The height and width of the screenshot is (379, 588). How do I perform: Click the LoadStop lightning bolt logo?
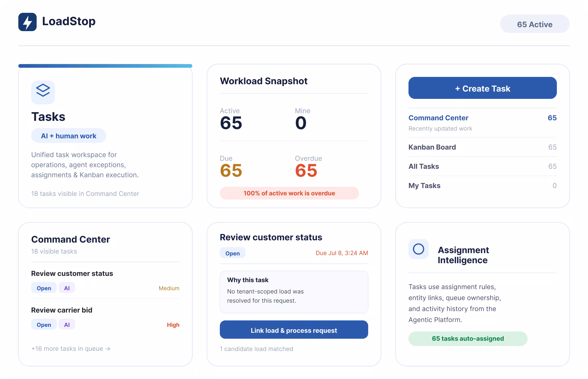click(27, 22)
